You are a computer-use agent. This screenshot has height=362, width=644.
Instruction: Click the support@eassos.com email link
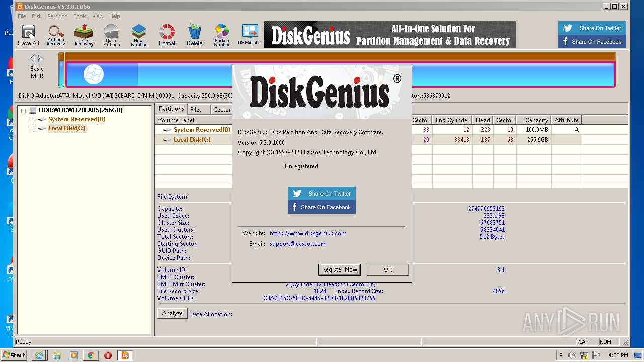tap(298, 244)
